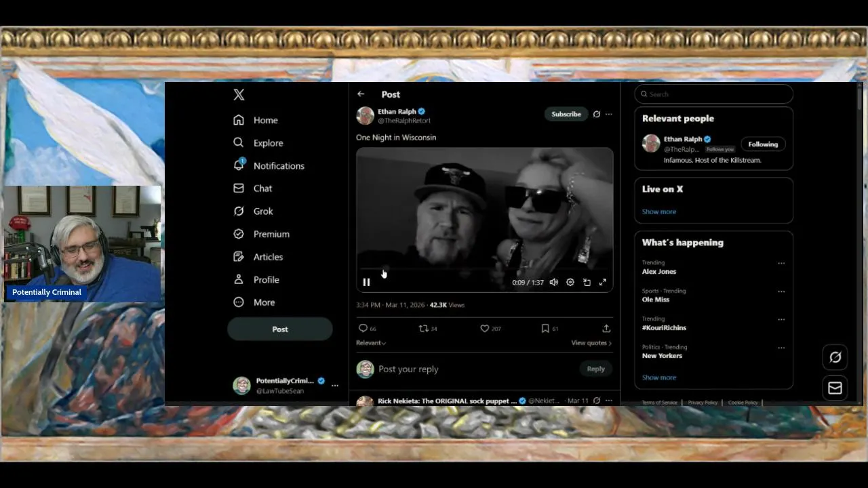Go back using the arrow icon
This screenshot has height=488, width=868.
[x=361, y=94]
